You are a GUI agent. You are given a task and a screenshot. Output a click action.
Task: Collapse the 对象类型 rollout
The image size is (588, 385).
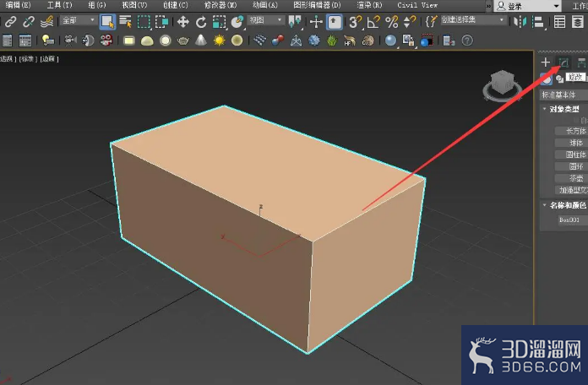click(563, 109)
